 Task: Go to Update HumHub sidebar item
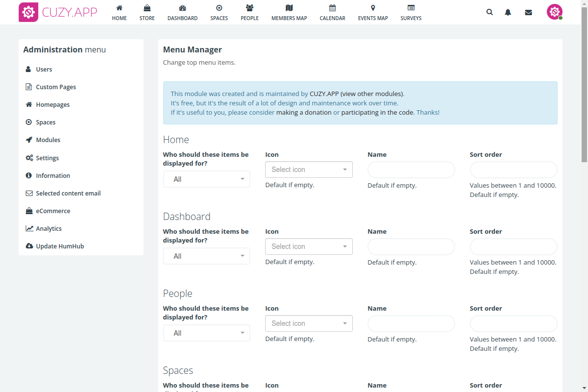coord(60,246)
